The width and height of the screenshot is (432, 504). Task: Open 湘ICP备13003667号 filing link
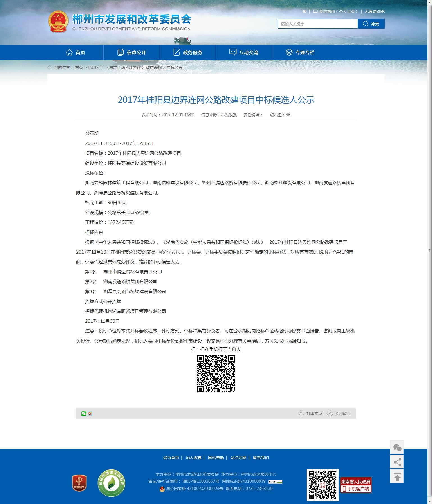tap(201, 481)
